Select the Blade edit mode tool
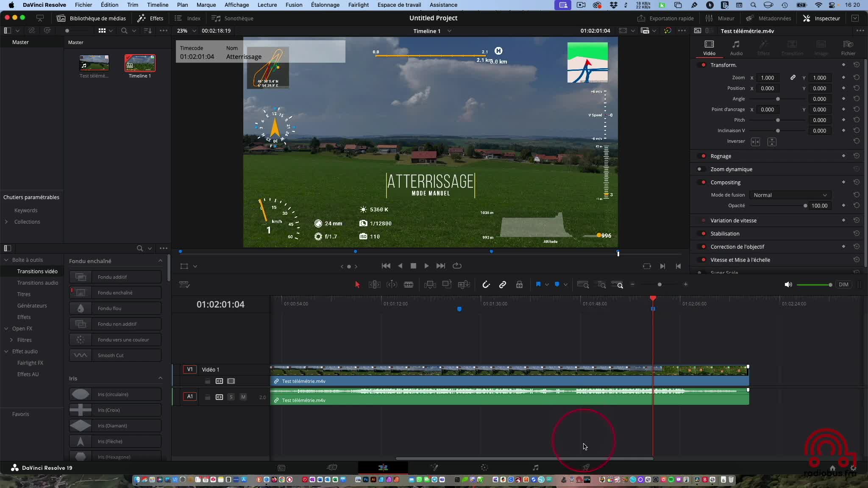Image resolution: width=868 pixels, height=488 pixels. pos(409,285)
